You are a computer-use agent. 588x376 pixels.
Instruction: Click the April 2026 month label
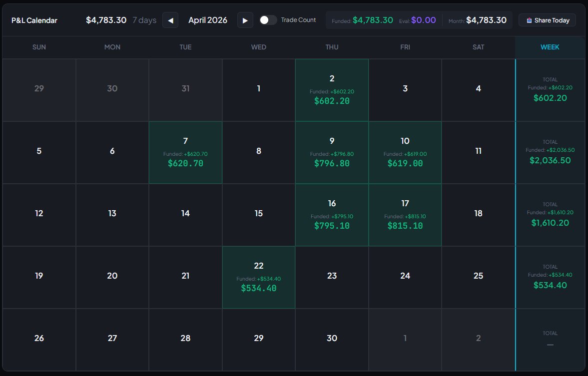click(x=208, y=20)
